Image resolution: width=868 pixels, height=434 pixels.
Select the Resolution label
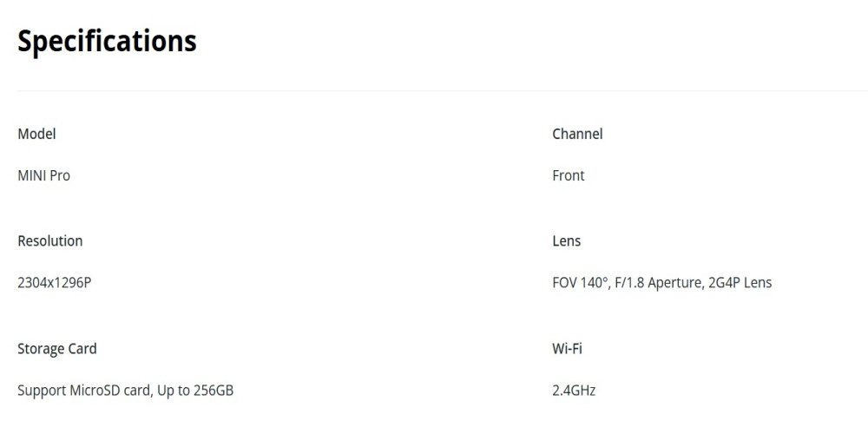click(x=50, y=240)
